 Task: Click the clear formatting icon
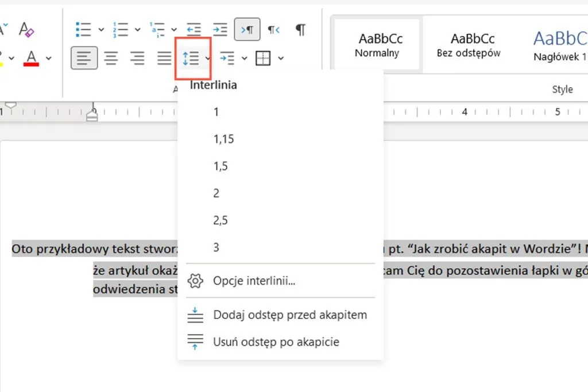[26, 29]
